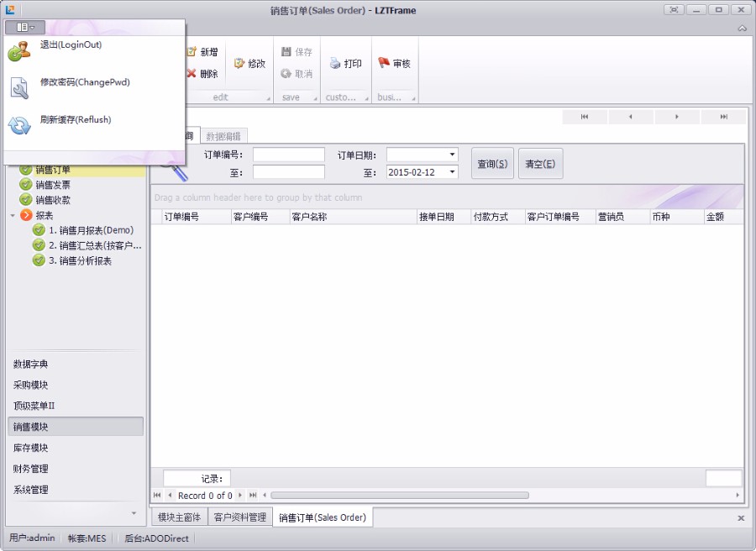756x551 pixels.
Task: Click the 删除 red X delete icon
Action: coord(192,73)
